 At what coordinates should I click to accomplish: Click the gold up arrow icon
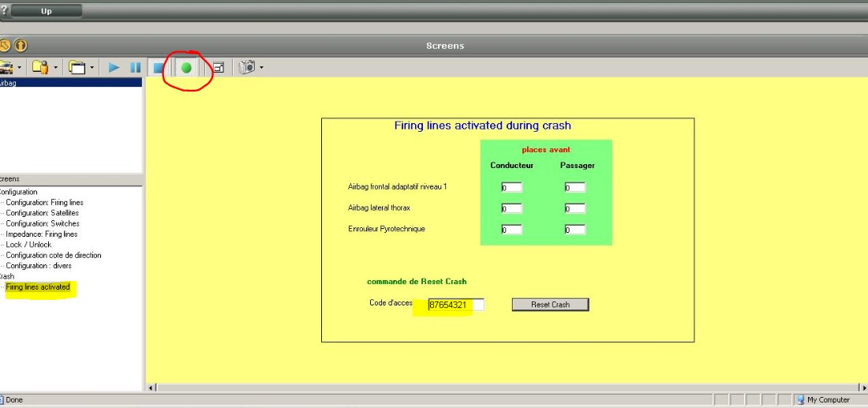click(x=21, y=46)
